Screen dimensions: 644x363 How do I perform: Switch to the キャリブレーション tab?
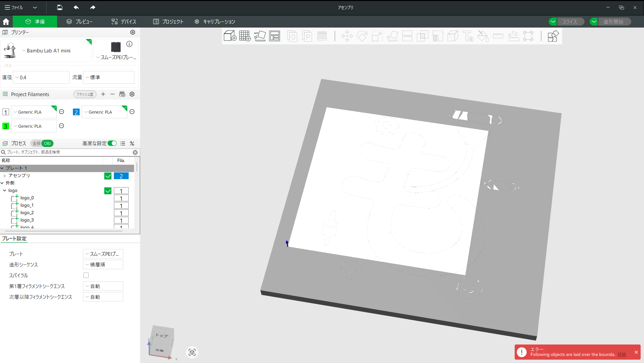tap(215, 22)
